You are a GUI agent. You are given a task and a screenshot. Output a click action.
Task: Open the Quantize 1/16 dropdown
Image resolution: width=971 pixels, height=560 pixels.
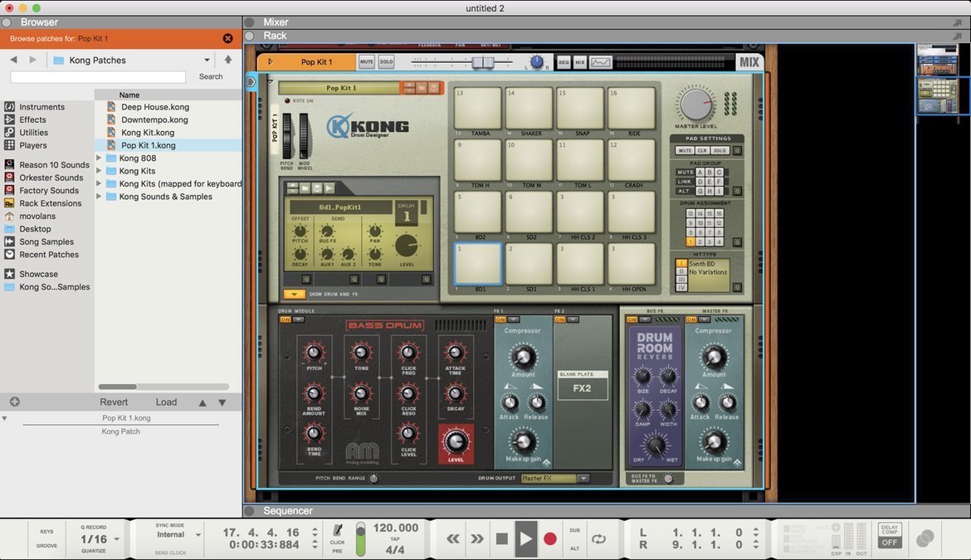pyautogui.click(x=116, y=539)
